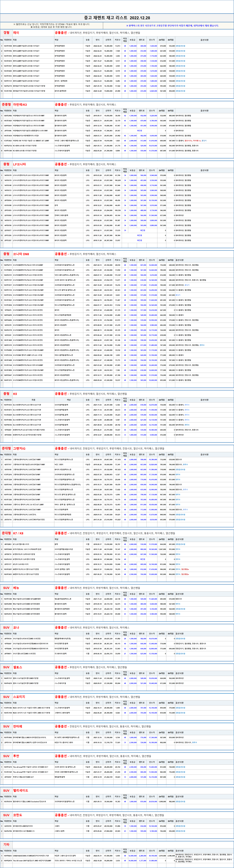Image resolution: width=234 pixels, height=868 pixels.
Task: Click the '레이' section heading
Action: coord(16,33)
